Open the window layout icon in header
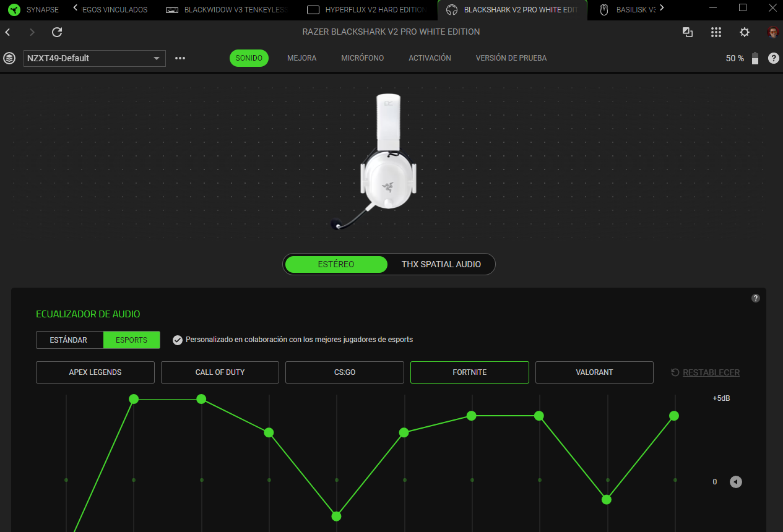 (688, 32)
